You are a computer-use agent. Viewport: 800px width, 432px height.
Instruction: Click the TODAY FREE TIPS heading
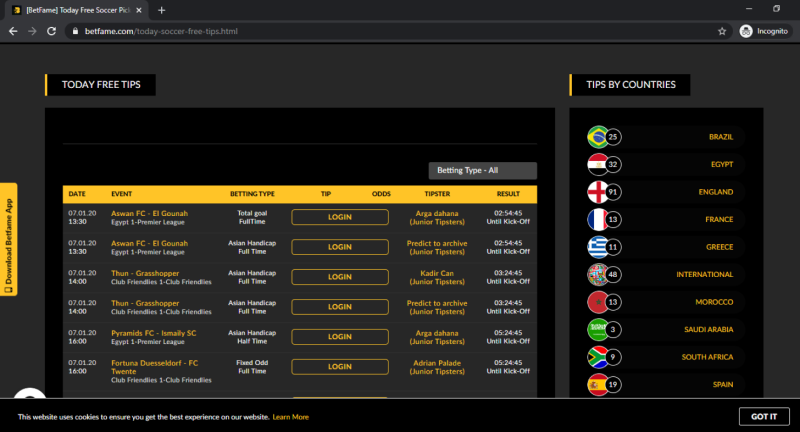[101, 85]
